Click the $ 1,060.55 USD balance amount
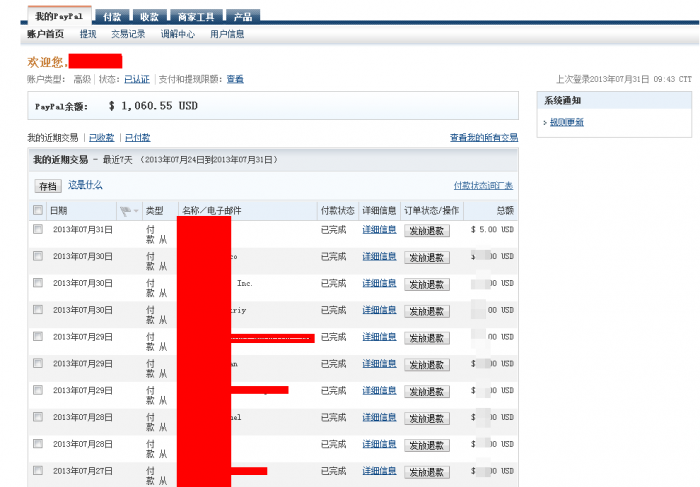The width and height of the screenshot is (700, 487). [153, 106]
